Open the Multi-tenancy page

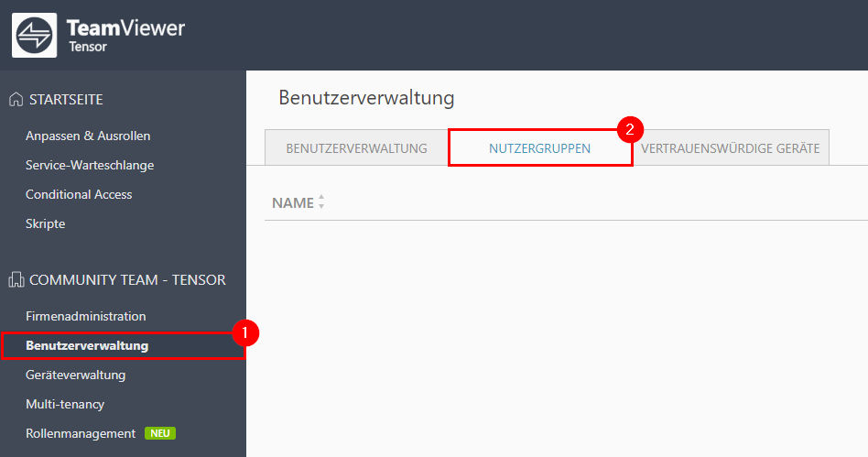click(65, 405)
